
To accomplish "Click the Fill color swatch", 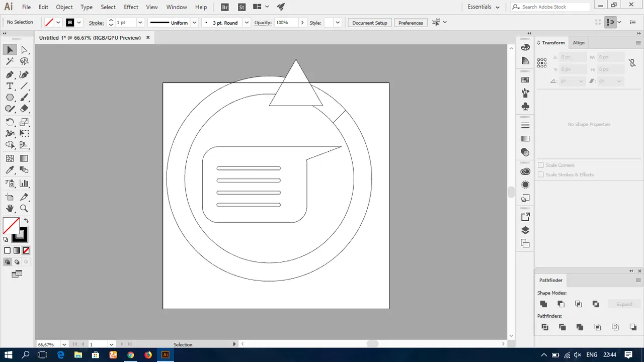I will click(x=11, y=226).
